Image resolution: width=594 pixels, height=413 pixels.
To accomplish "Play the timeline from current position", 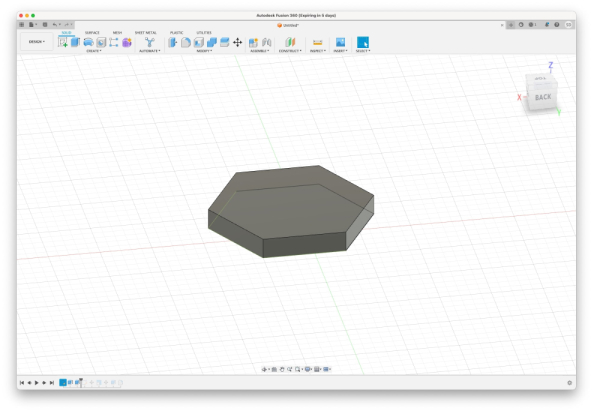I will [x=37, y=383].
